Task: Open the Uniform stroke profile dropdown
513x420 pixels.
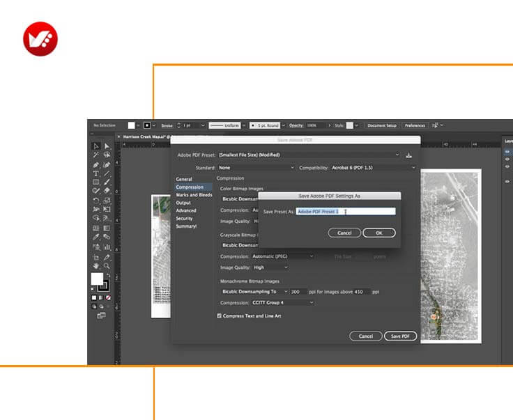Action: pos(227,125)
